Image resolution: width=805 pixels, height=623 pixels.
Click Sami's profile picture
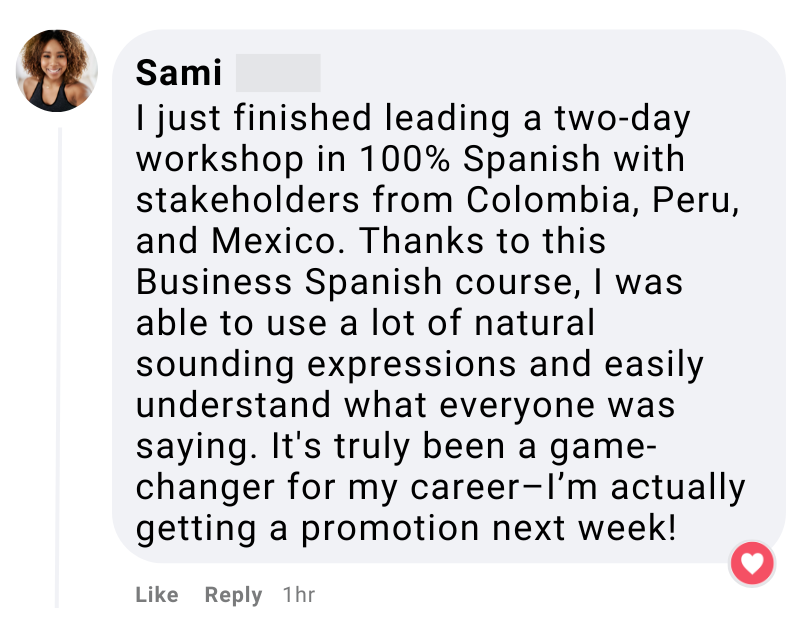[x=57, y=71]
